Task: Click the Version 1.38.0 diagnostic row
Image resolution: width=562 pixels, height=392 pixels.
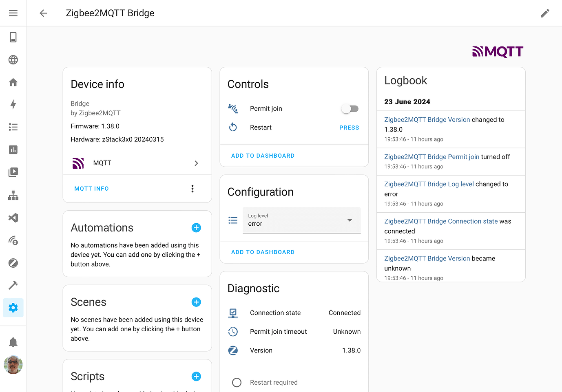Action: (294, 350)
